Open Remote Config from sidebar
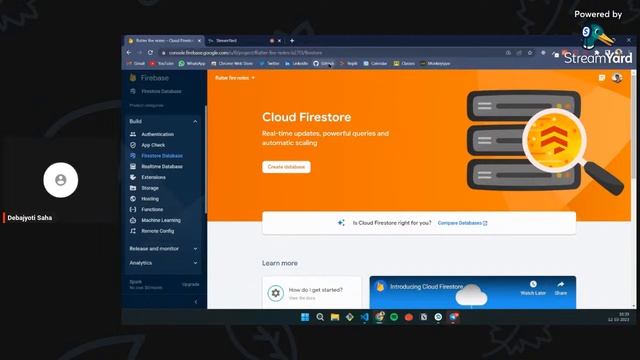Screen dimensions: 640x360 tap(158, 231)
